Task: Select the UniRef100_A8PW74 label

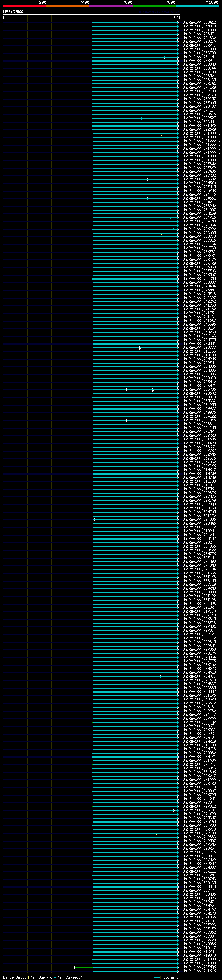Action: 199,902
